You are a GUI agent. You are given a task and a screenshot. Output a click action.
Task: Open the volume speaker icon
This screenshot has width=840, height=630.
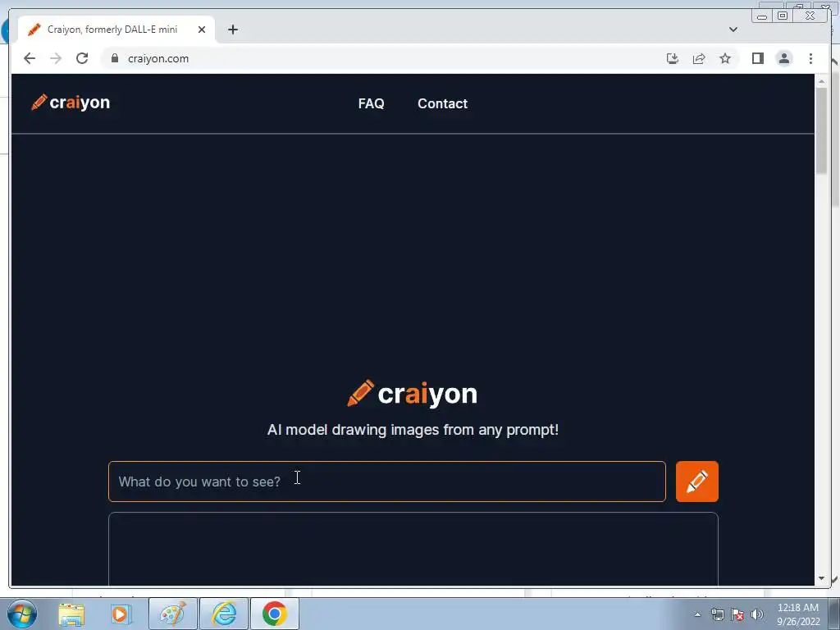(757, 614)
